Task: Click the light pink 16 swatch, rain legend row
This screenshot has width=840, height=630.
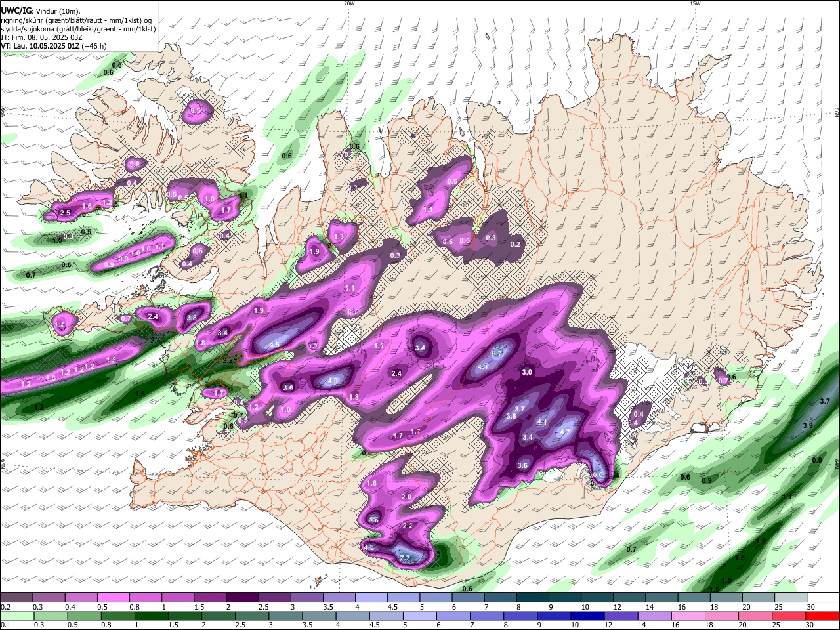Action: click(686, 616)
